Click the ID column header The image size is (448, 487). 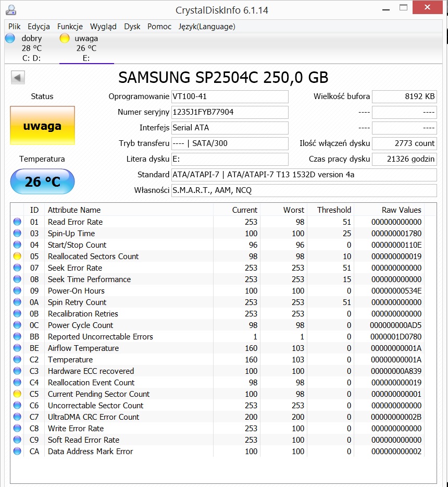(x=34, y=210)
